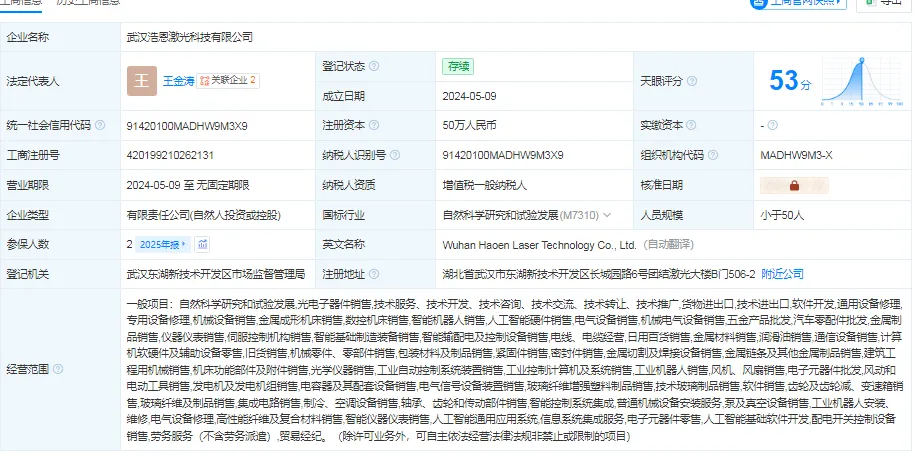Screen dimensions: 915x458
Task: Click the help icon next to 组织机构代码
Action: click(713, 155)
